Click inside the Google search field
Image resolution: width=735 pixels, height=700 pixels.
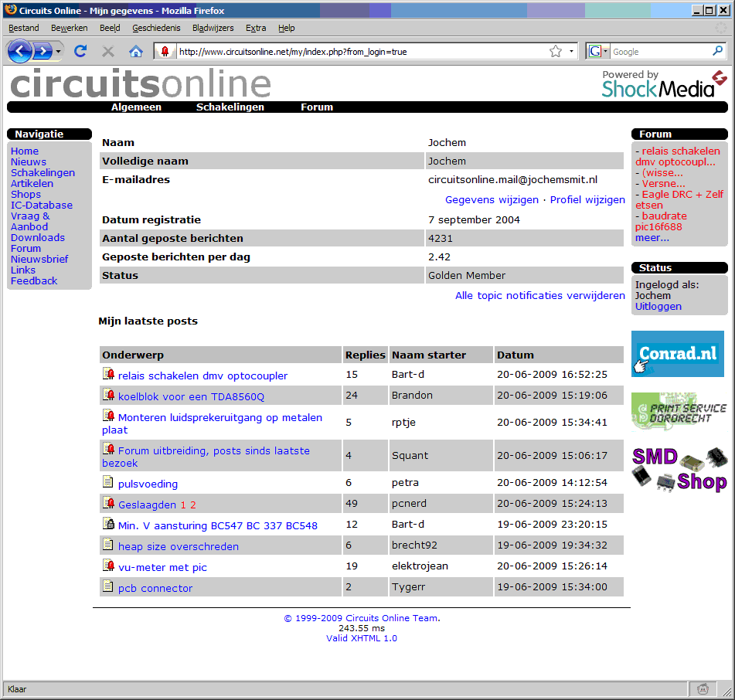tap(661, 52)
